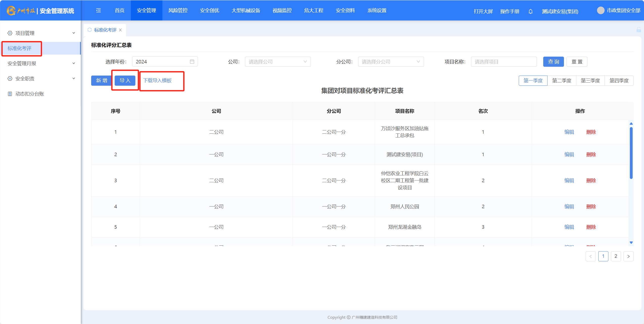This screenshot has height=324, width=644.
Task: Click the lock icon at top right
Action: tap(638, 30)
